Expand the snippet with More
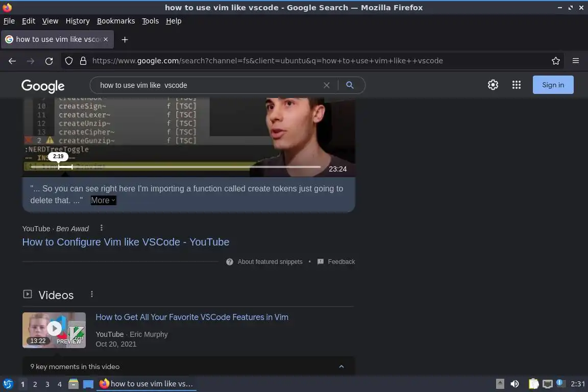The width and height of the screenshot is (588, 392). pos(103,200)
